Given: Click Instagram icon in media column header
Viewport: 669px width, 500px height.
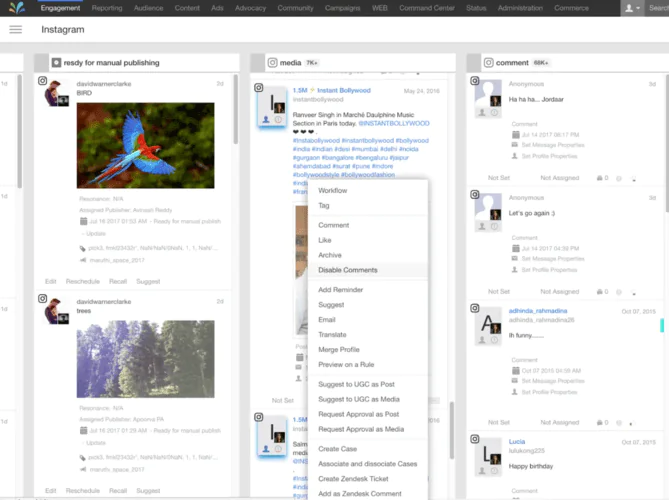Looking at the screenshot, I should pyautogui.click(x=272, y=63).
